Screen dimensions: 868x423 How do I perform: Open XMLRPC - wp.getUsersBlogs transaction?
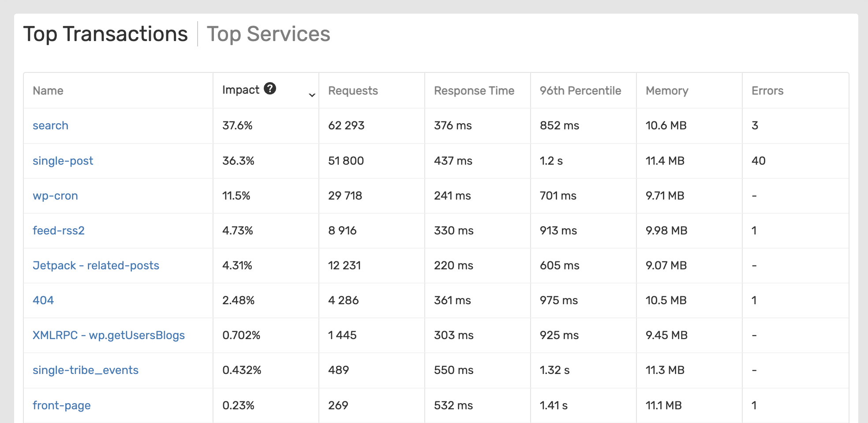[109, 335]
